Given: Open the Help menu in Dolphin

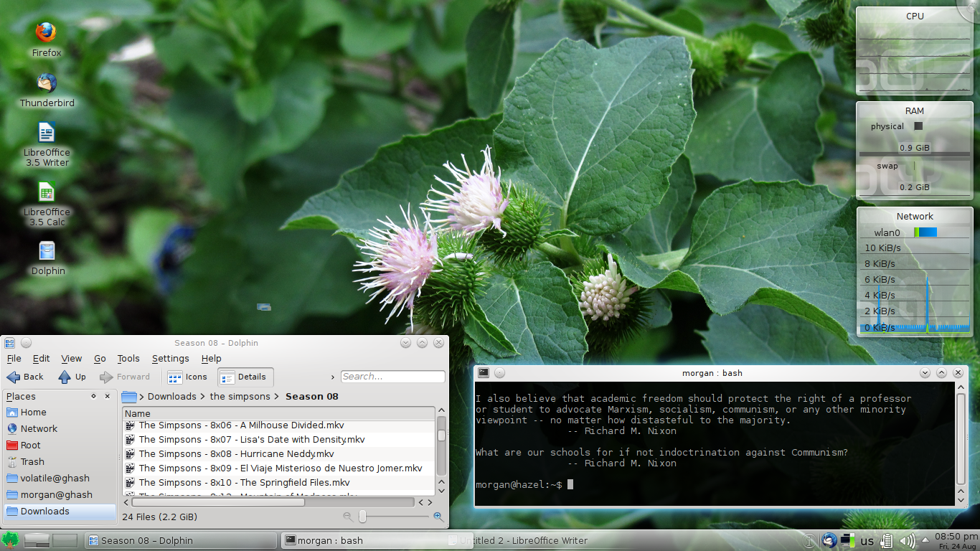Looking at the screenshot, I should [x=211, y=358].
